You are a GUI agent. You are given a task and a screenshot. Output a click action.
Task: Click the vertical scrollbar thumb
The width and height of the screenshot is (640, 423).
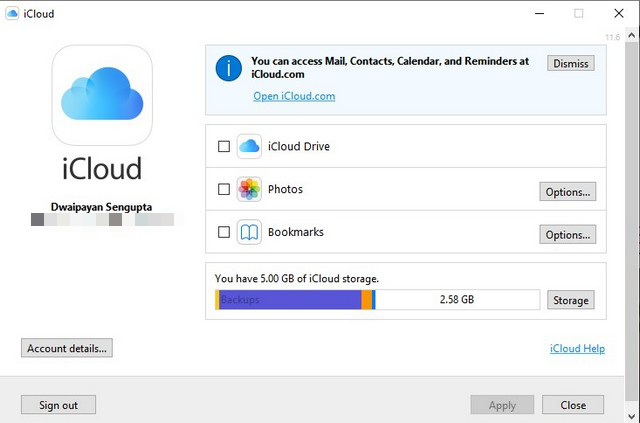(x=631, y=220)
